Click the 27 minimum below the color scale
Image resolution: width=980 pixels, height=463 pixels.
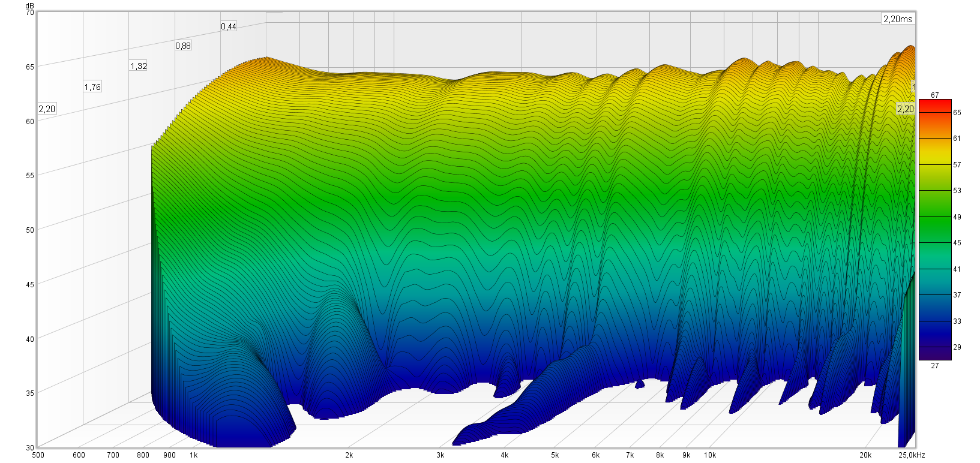click(935, 366)
